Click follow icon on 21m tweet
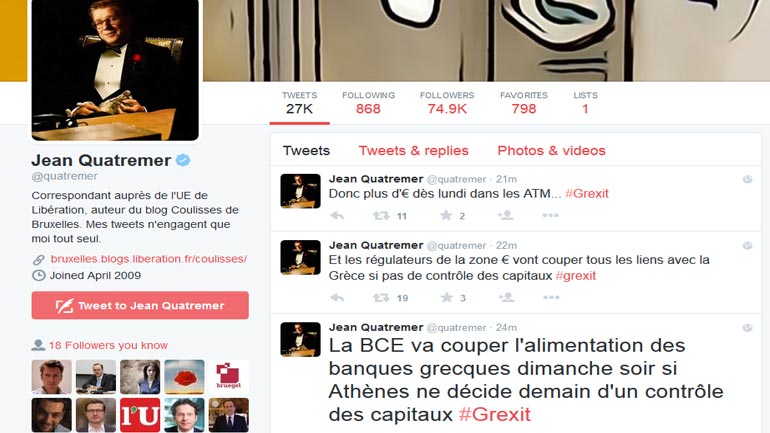The image size is (770, 433). click(505, 215)
